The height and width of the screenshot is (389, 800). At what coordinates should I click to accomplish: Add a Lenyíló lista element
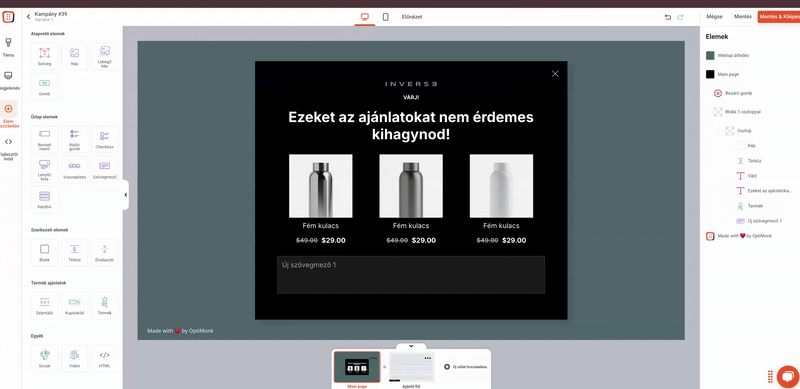pos(44,169)
